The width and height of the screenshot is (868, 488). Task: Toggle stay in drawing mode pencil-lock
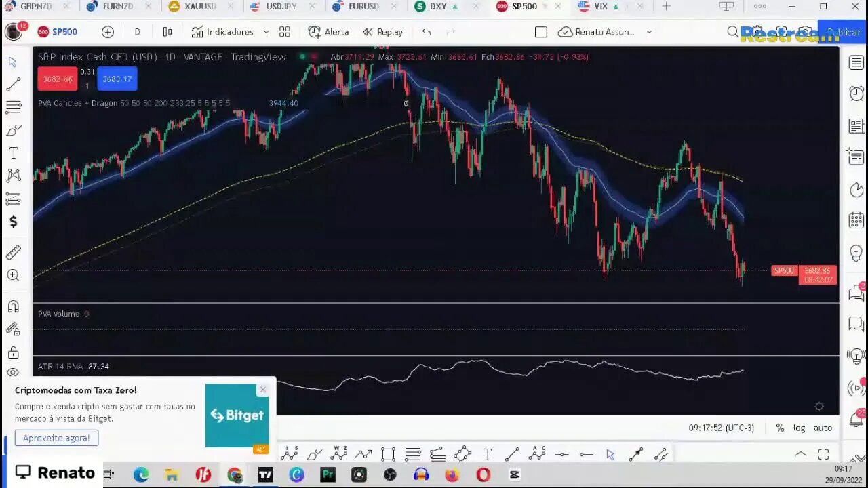(x=13, y=329)
